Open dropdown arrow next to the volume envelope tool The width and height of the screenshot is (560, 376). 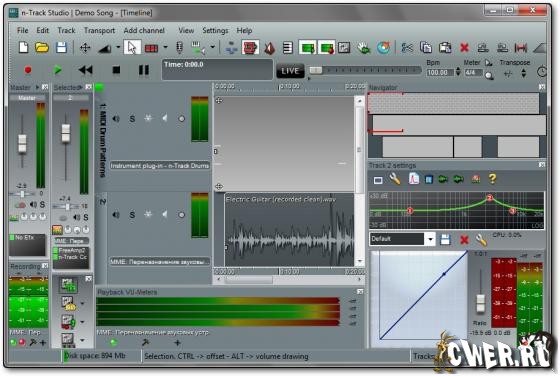tap(118, 47)
